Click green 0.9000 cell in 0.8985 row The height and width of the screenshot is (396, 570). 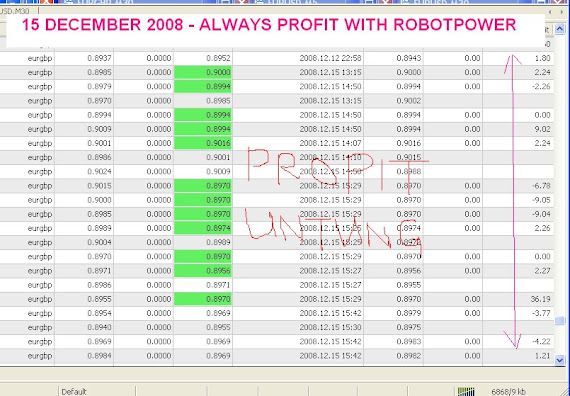click(203, 72)
